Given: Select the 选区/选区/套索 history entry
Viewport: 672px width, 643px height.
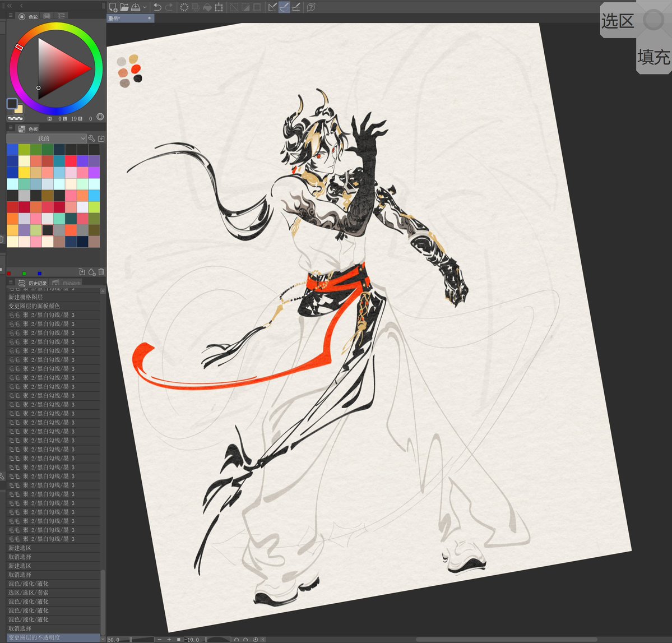Looking at the screenshot, I should [x=54, y=593].
